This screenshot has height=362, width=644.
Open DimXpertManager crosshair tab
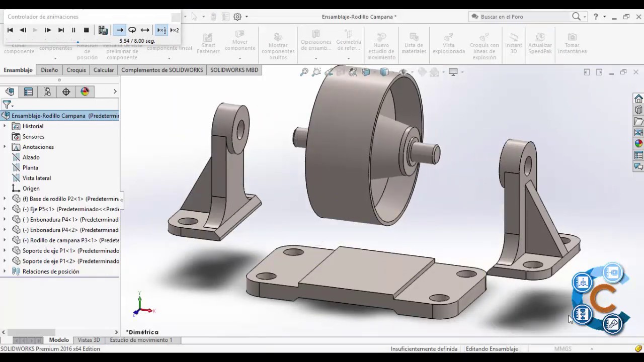pyautogui.click(x=66, y=92)
